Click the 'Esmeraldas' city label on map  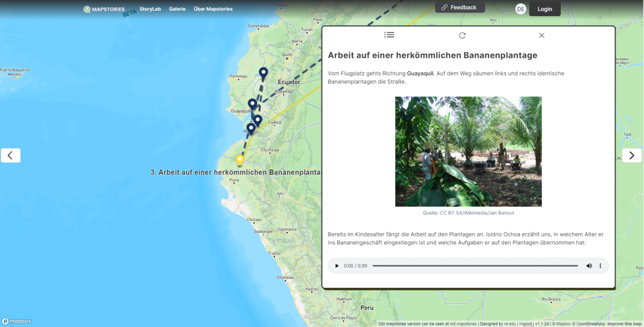259,26
